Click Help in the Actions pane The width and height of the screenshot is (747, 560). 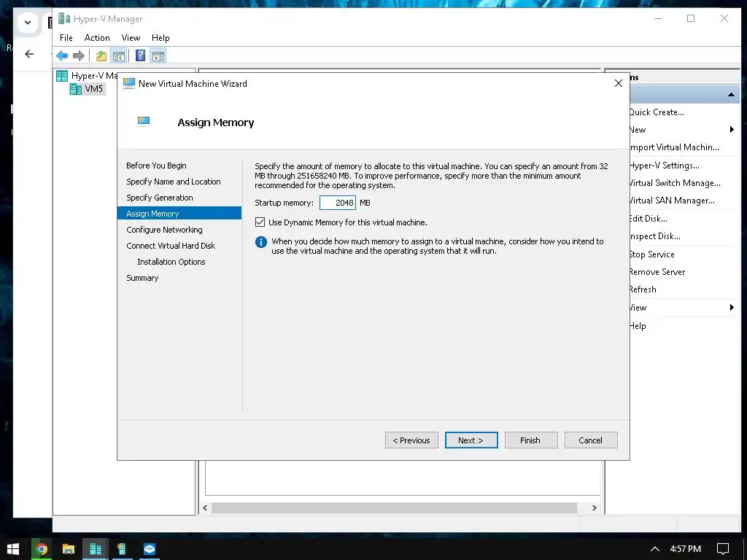(x=638, y=326)
